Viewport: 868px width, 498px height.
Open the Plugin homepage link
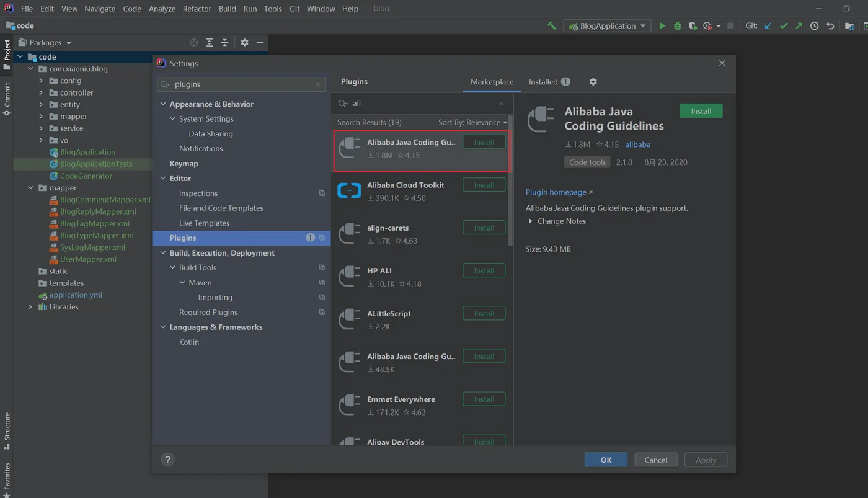559,192
